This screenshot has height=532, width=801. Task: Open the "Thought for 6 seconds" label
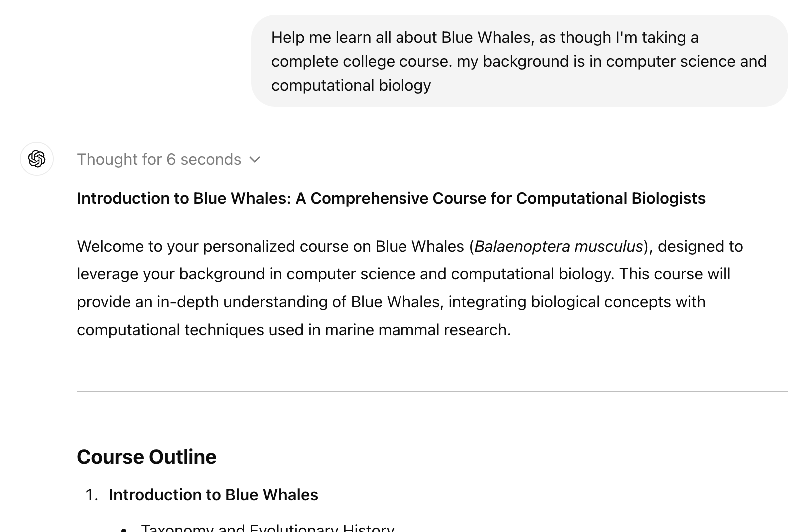pos(159,159)
